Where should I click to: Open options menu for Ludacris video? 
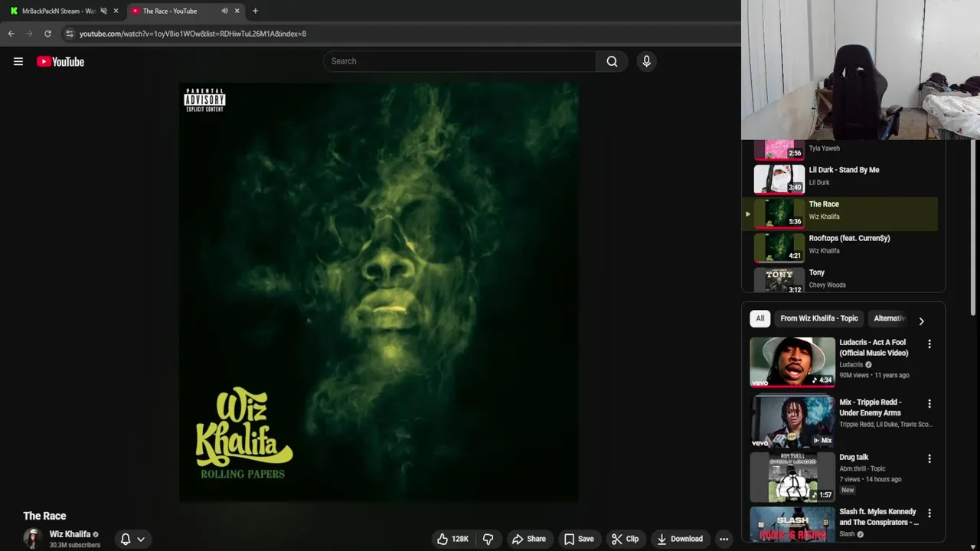click(929, 344)
